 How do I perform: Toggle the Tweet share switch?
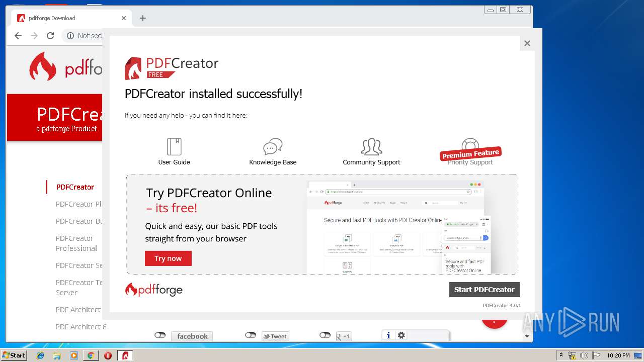(251, 335)
